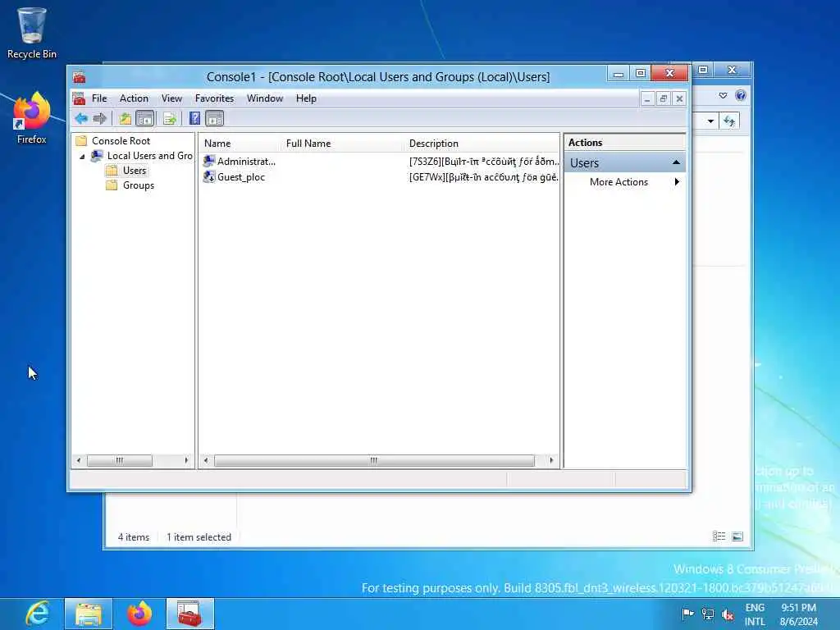Viewport: 840px width, 630px height.
Task: Go back with the blue Back arrow
Action: (81, 118)
